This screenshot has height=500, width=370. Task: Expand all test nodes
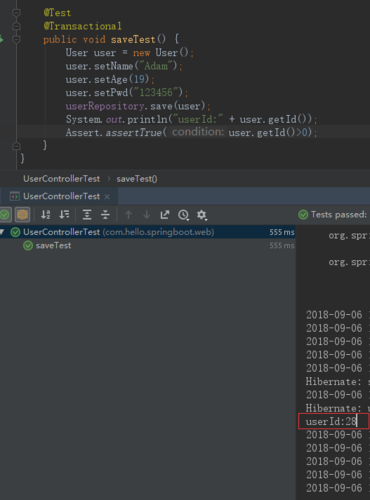[x=87, y=215]
